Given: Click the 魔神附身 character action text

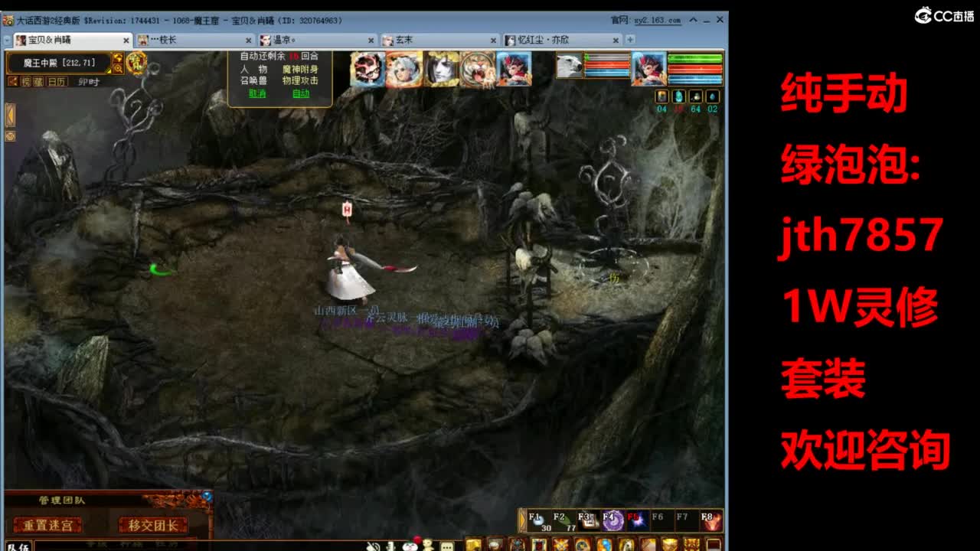Looking at the screenshot, I should (x=300, y=69).
